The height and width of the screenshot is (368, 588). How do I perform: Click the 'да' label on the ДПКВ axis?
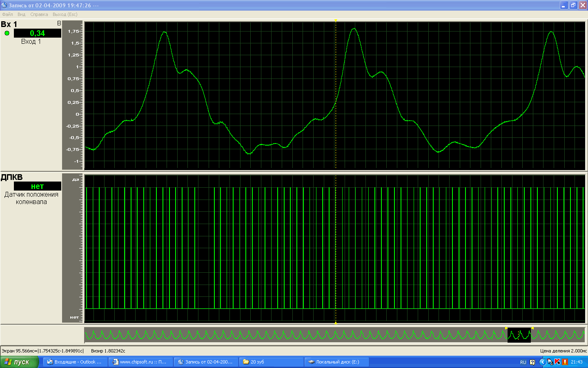pos(76,180)
